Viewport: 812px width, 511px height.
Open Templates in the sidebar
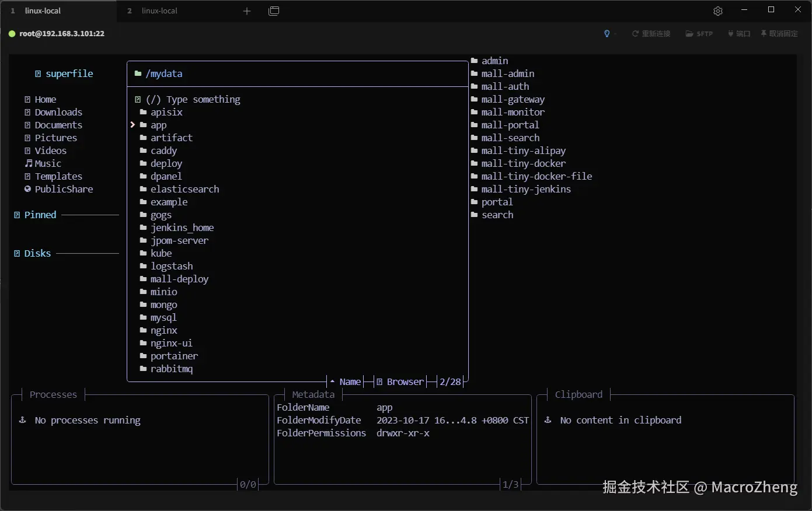point(58,177)
